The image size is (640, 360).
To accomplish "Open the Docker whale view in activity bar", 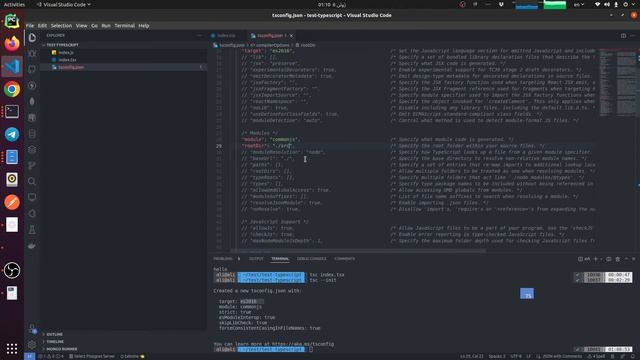I will click(32, 245).
